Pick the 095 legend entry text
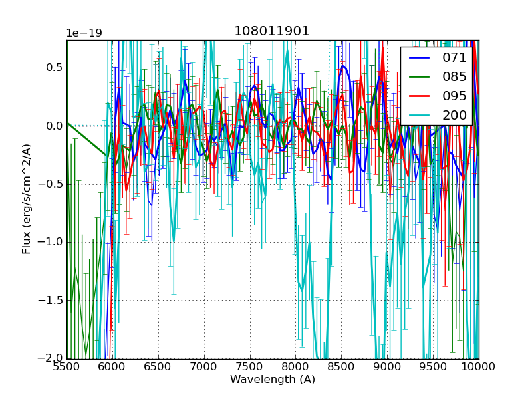This screenshot has width=532, height=399. (454, 96)
